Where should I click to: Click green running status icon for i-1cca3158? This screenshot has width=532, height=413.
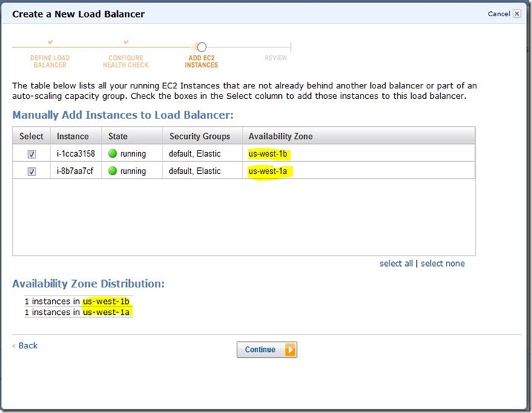113,154
